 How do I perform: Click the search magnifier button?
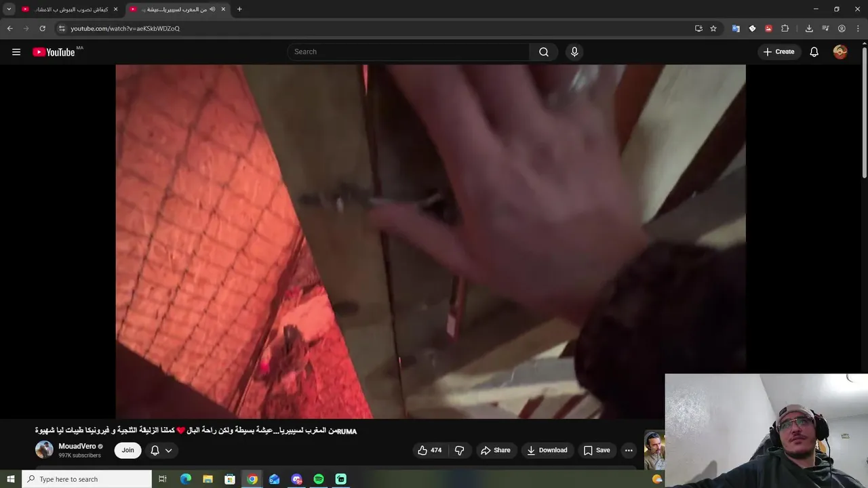(x=544, y=52)
